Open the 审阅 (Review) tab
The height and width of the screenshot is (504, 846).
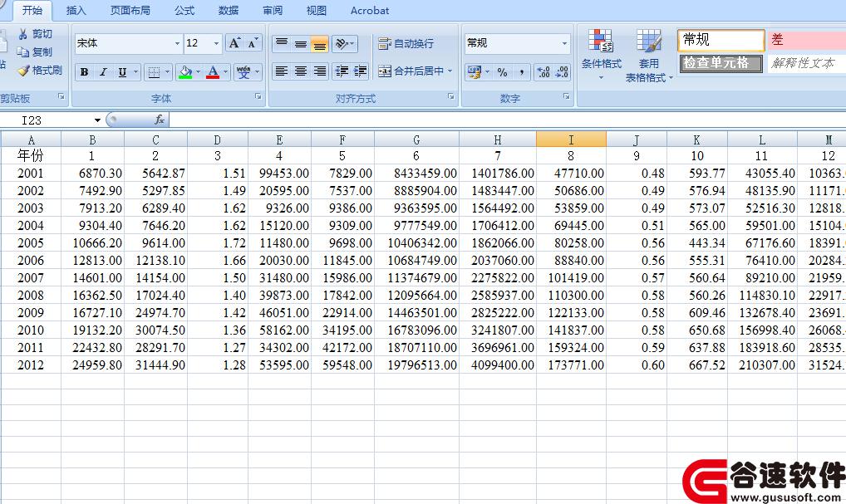pos(273,10)
